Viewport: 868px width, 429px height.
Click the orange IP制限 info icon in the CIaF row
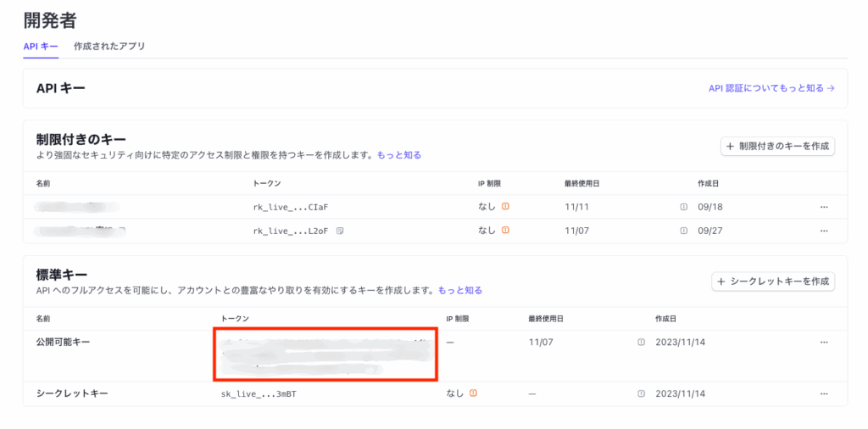pos(505,207)
